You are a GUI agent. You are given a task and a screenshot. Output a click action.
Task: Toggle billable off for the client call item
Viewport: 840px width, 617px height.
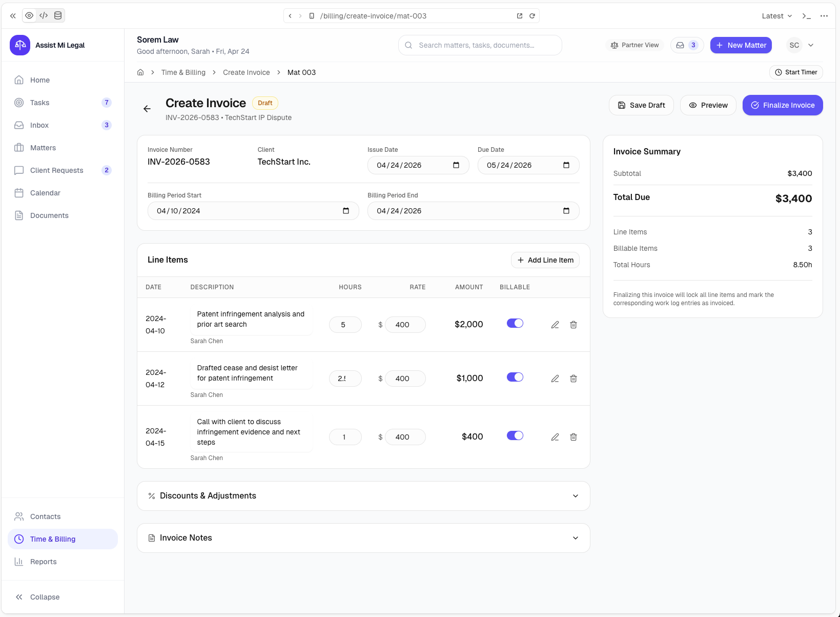[515, 435]
